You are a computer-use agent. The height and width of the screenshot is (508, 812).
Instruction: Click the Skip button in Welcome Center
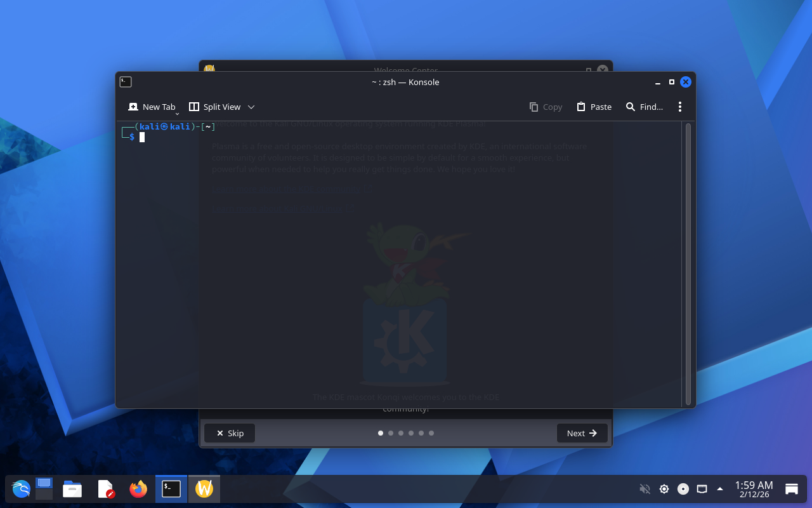[230, 433]
